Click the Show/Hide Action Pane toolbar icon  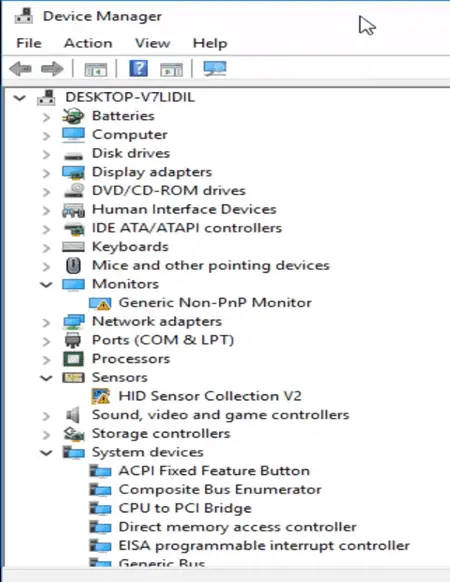[x=171, y=69]
